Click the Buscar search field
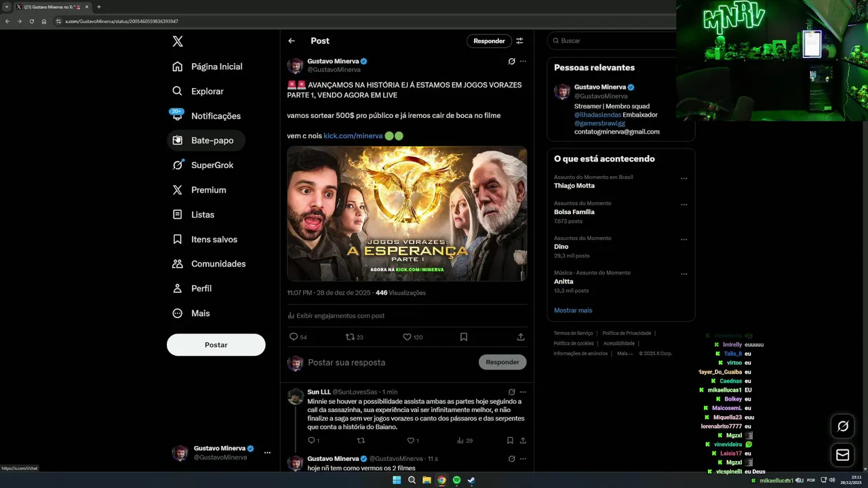 [614, 41]
